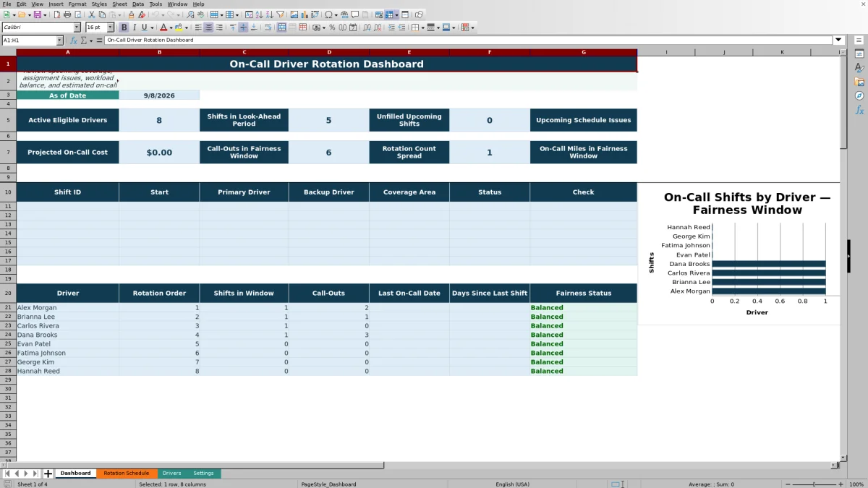Apply the red Font Color swatch
This screenshot has width=868, height=488.
[163, 27]
